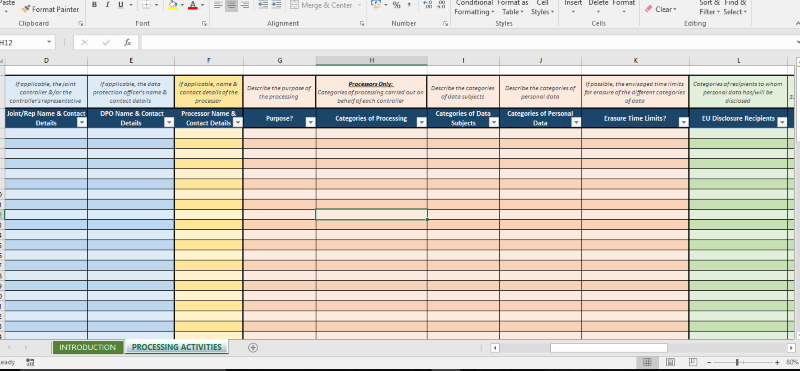Viewport: 800px width, 371px height.
Task: Open filter on DPO Name & Contact Details
Action: click(x=168, y=122)
